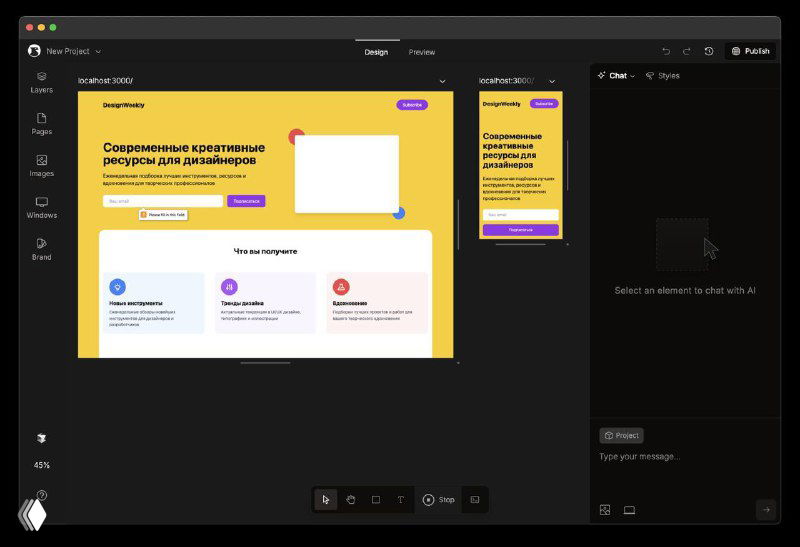Click the New Project title
The image size is (800, 547).
(x=68, y=52)
